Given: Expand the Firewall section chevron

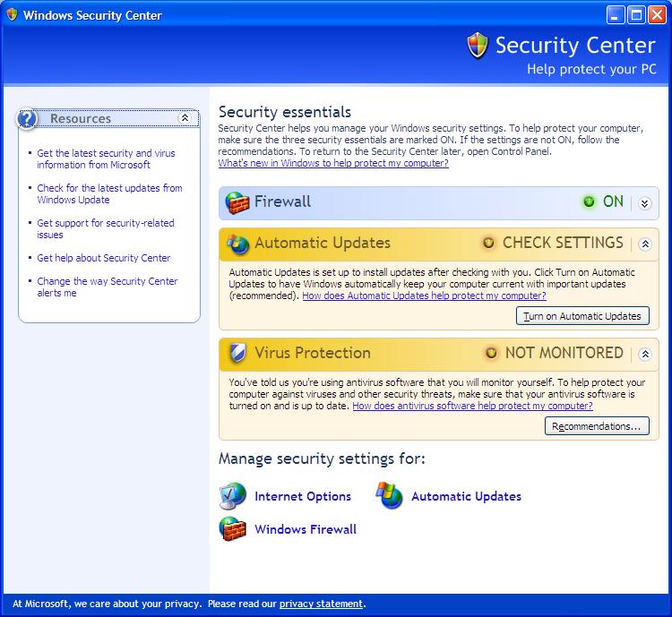Looking at the screenshot, I should coord(644,203).
